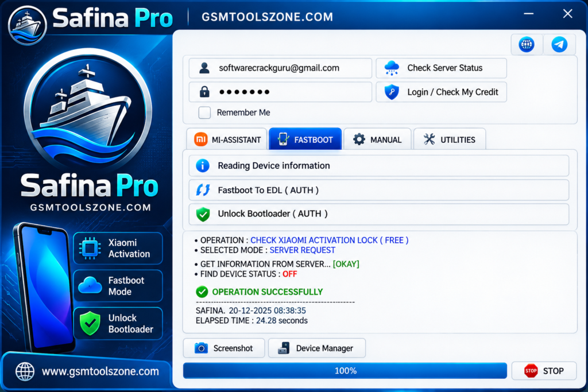The width and height of the screenshot is (588, 392).
Task: Open the www.gsmtoolszone.com link
Action: click(x=100, y=371)
